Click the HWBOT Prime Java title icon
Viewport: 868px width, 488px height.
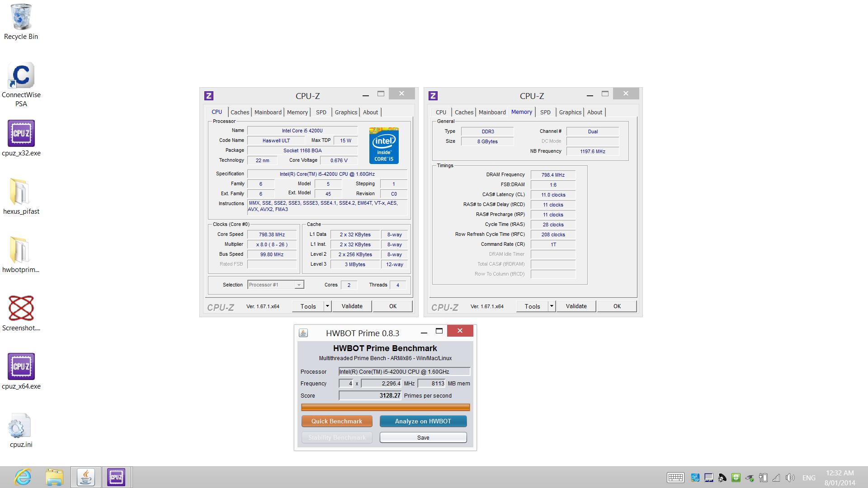point(303,333)
